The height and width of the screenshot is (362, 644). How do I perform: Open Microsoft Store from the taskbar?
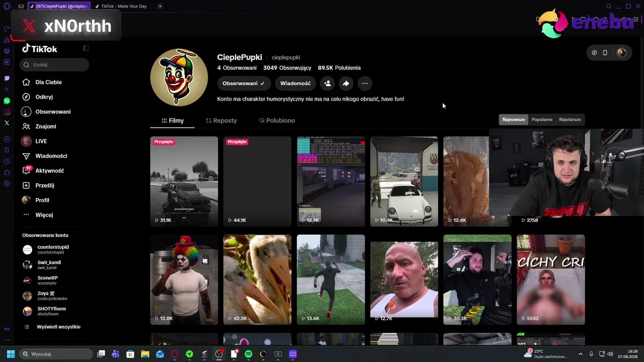(x=130, y=354)
